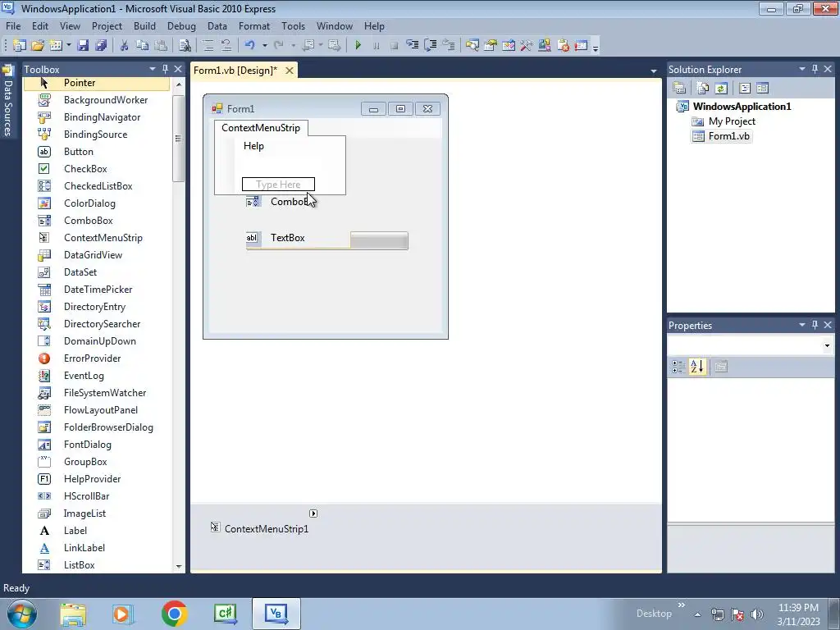Toggle Properties panel auto-hide pushpin
Image resolution: width=840 pixels, height=630 pixels.
815,325
